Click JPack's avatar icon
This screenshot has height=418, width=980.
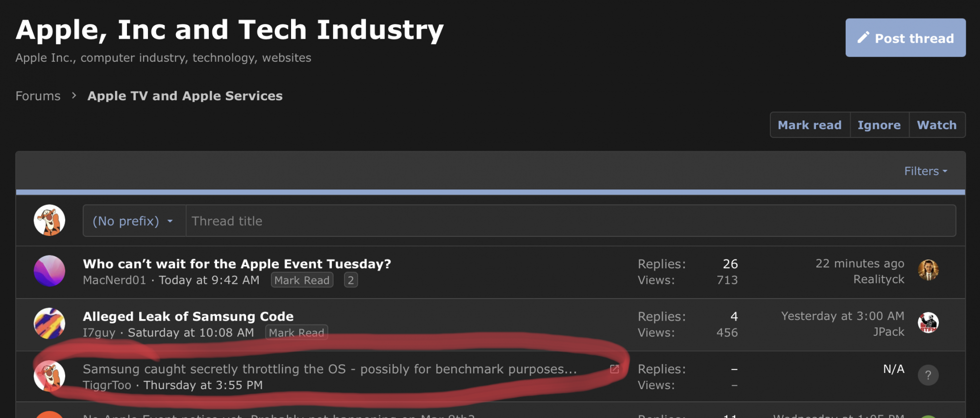click(x=928, y=323)
